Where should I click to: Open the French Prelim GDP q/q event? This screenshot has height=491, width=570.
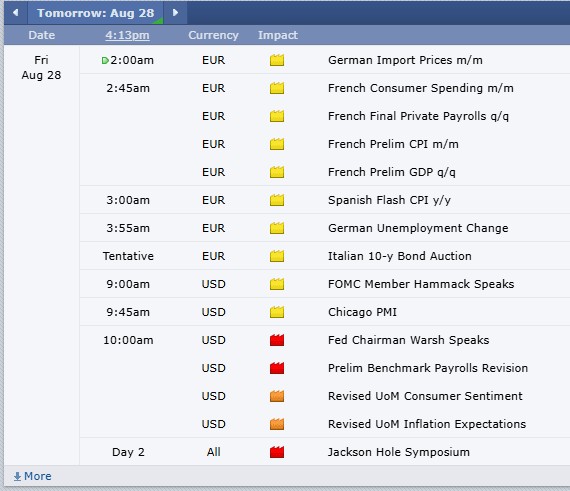(x=392, y=172)
